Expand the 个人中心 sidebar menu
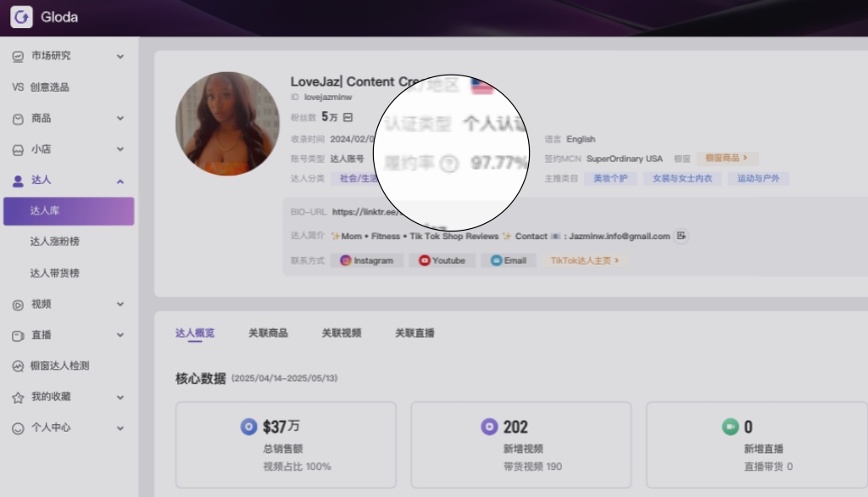This screenshot has width=868, height=497. coord(120,427)
